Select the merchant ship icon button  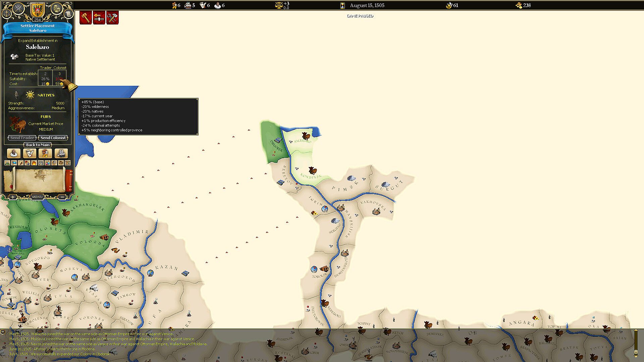[61, 153]
